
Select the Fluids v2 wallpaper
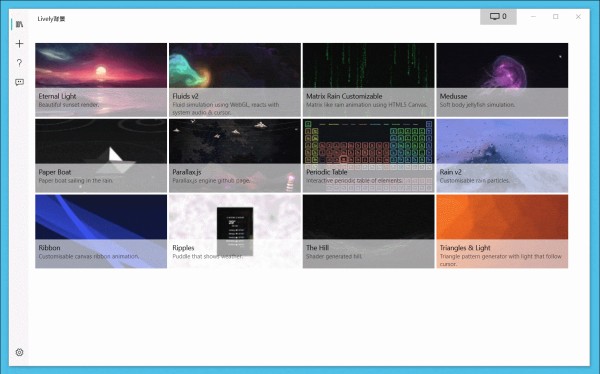(235, 80)
